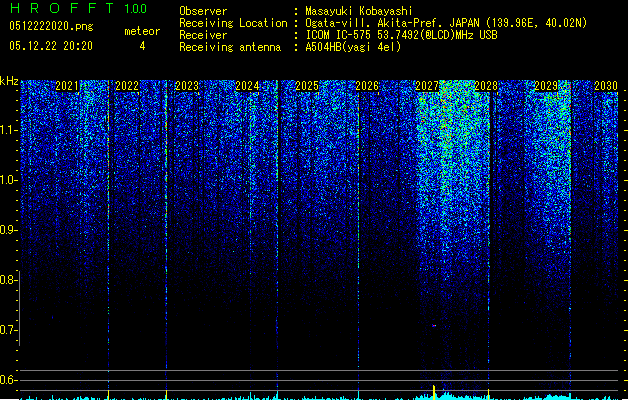The image size is (629, 400).
Task: Click observer name Masayuki Kobayashi
Action: (359, 11)
